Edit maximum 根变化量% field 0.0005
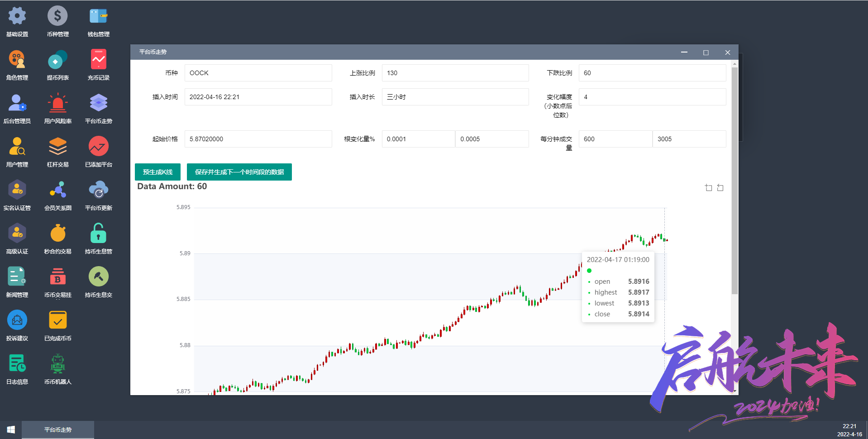This screenshot has height=439, width=868. pos(492,139)
